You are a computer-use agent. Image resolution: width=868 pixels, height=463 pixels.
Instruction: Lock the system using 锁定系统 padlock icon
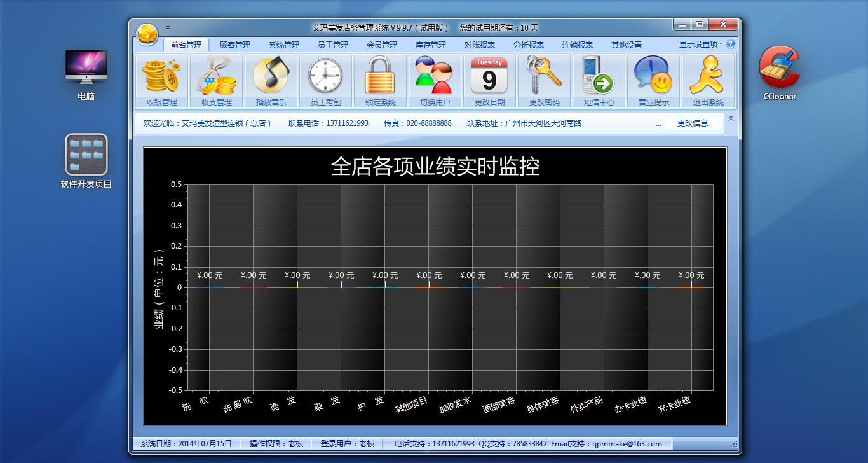pyautogui.click(x=379, y=79)
